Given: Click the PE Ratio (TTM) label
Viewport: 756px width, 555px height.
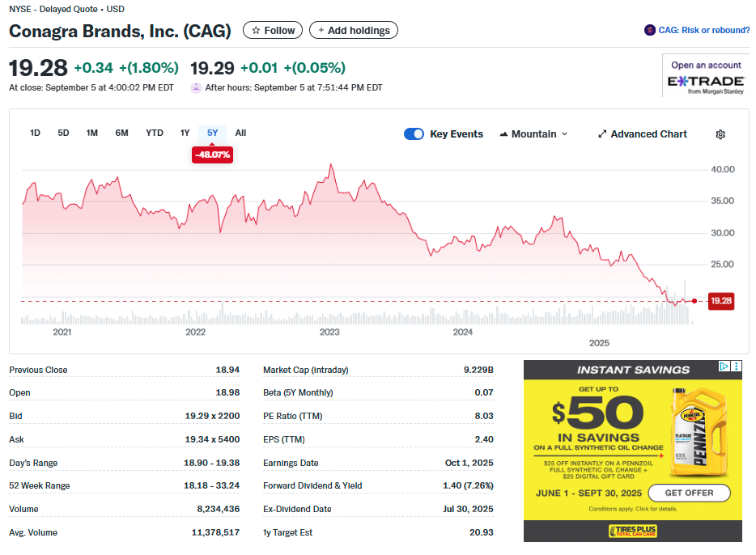Looking at the screenshot, I should tap(293, 416).
